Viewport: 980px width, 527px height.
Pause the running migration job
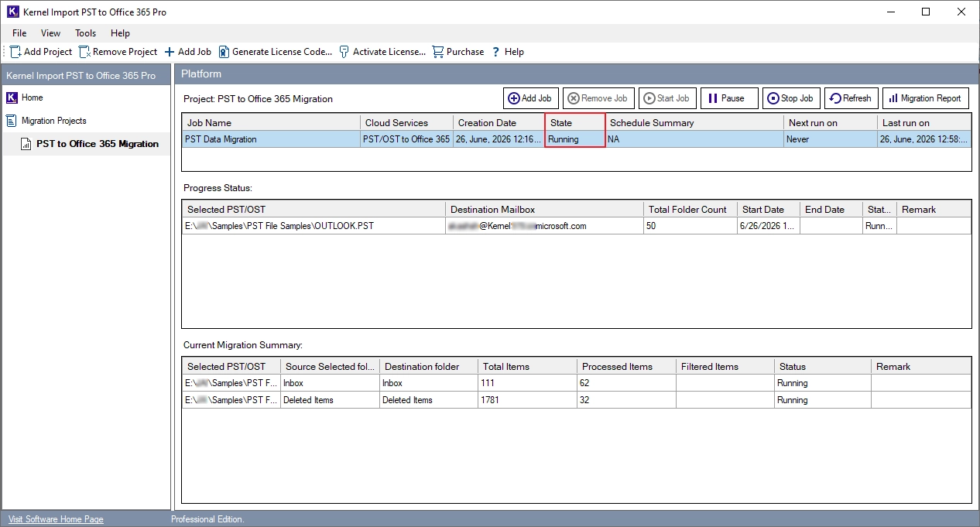[729, 98]
